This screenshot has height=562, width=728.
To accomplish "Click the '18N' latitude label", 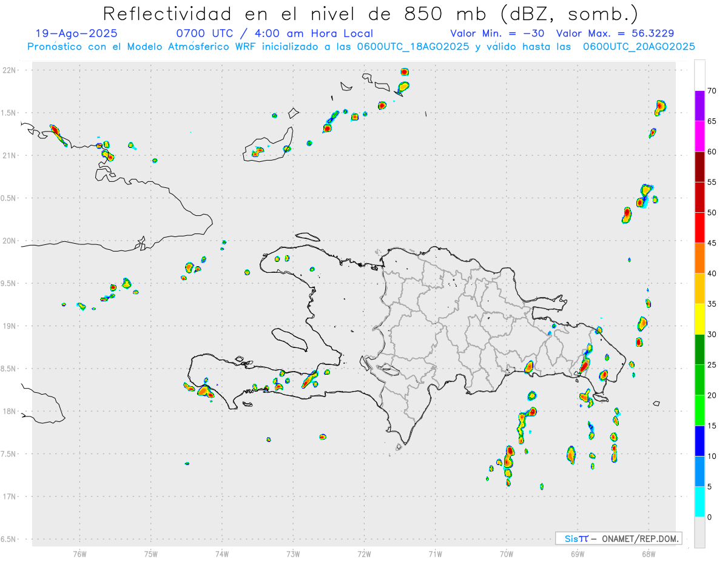I will [x=9, y=411].
